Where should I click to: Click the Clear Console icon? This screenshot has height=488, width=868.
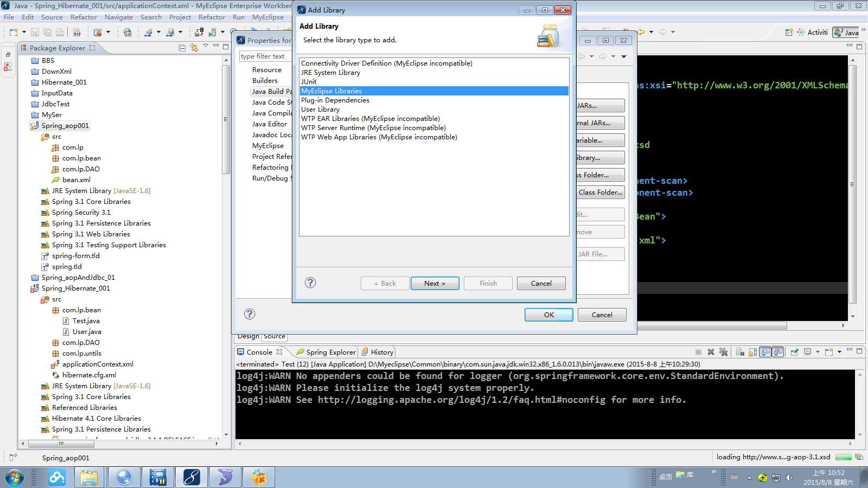tap(740, 352)
